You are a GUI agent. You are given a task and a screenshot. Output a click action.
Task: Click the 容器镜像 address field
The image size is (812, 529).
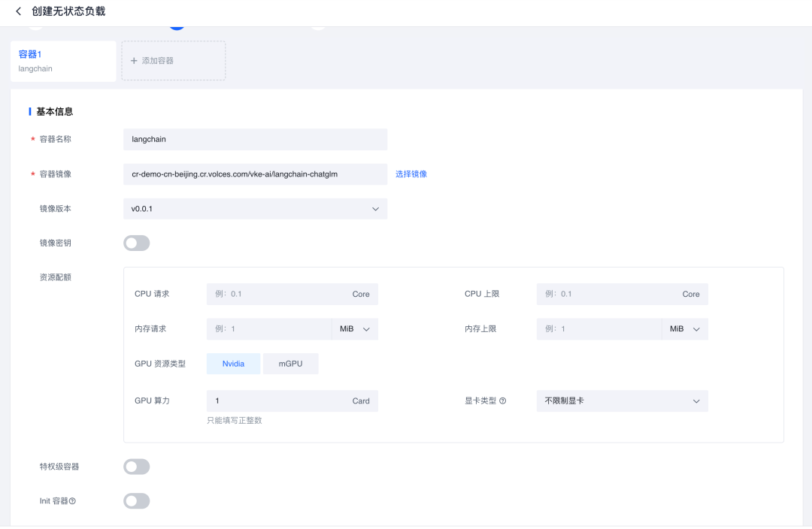[x=255, y=174]
